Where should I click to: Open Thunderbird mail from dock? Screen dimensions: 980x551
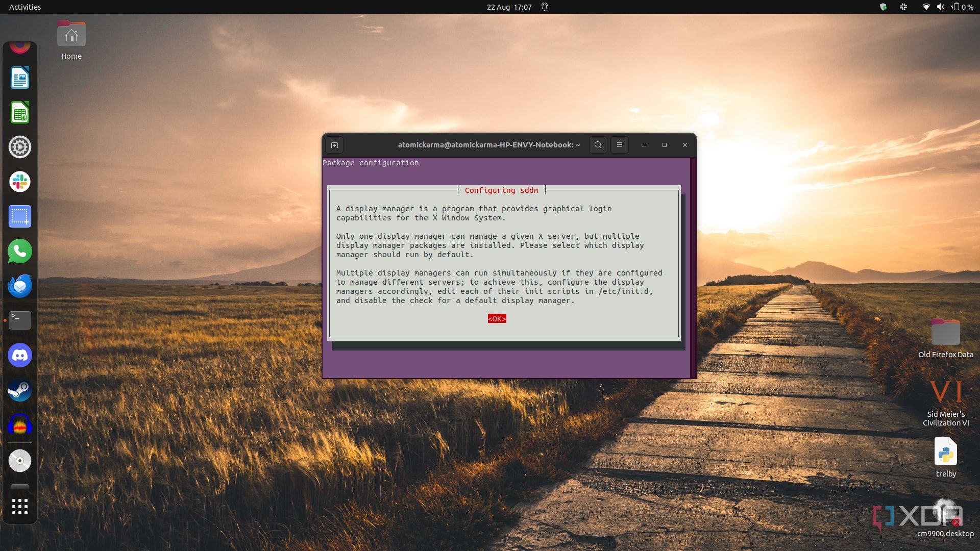(20, 286)
